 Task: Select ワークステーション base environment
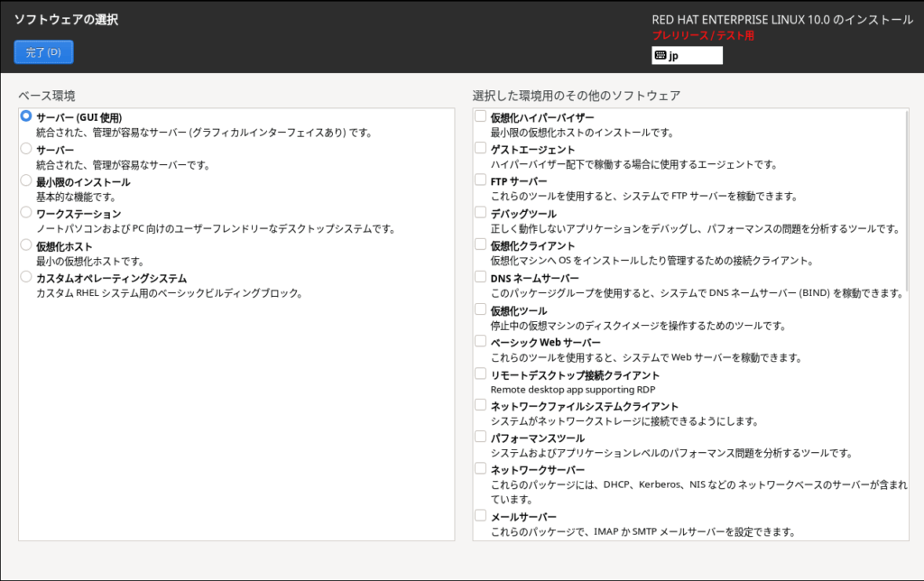coord(26,213)
